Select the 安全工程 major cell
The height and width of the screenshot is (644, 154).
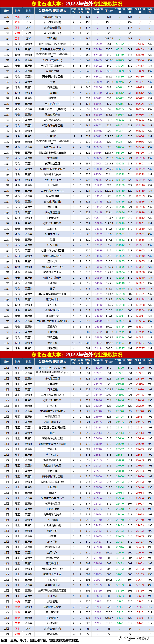pyautogui.click(x=52, y=305)
